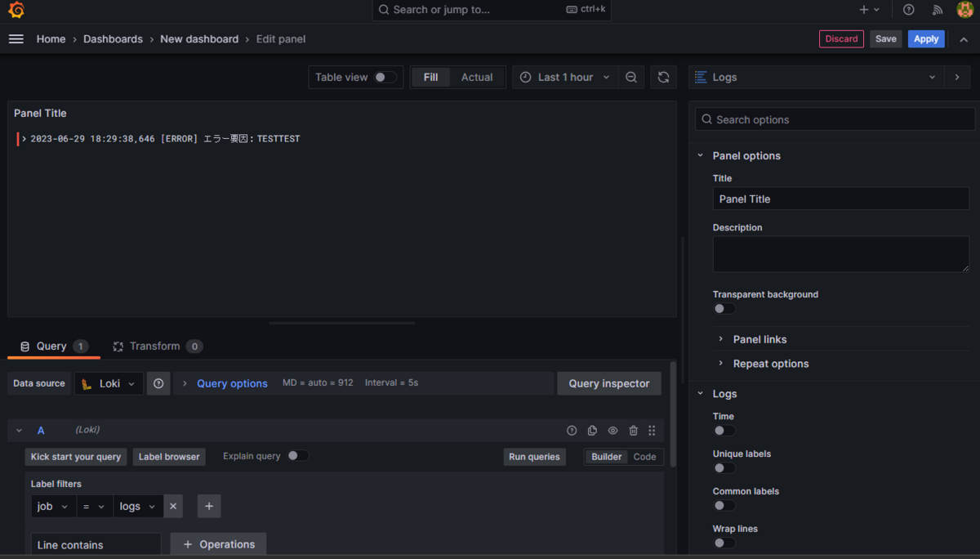The height and width of the screenshot is (559, 980).
Task: Click the Save button
Action: click(x=886, y=39)
